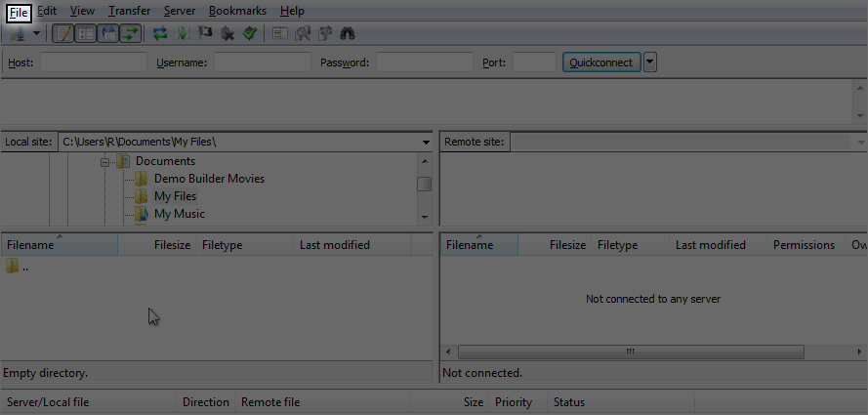Sort local files by Filename column
The height and width of the screenshot is (415, 868).
[60, 244]
